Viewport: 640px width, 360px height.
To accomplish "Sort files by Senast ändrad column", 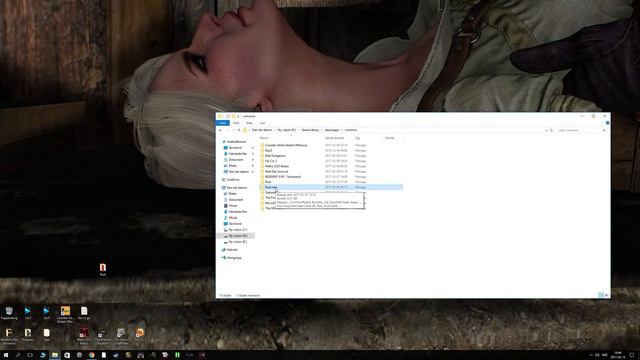I will click(x=334, y=138).
